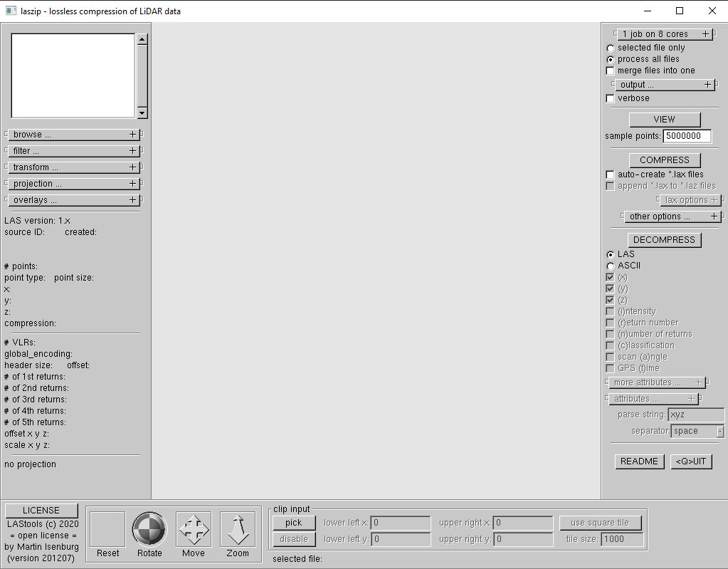This screenshot has height=569, width=728.
Task: Expand the filter section
Action: click(x=73, y=151)
